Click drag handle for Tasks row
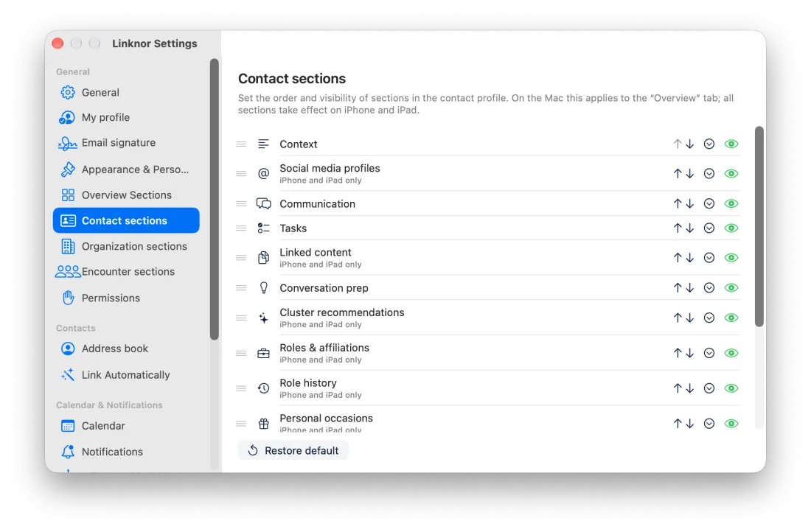Viewport: 811px width, 532px height. click(241, 228)
